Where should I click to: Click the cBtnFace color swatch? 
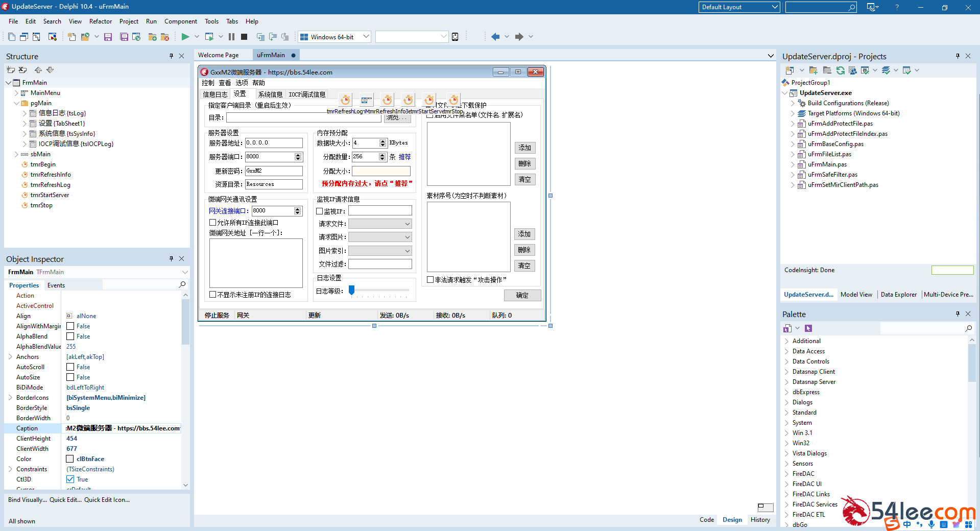(x=70, y=459)
